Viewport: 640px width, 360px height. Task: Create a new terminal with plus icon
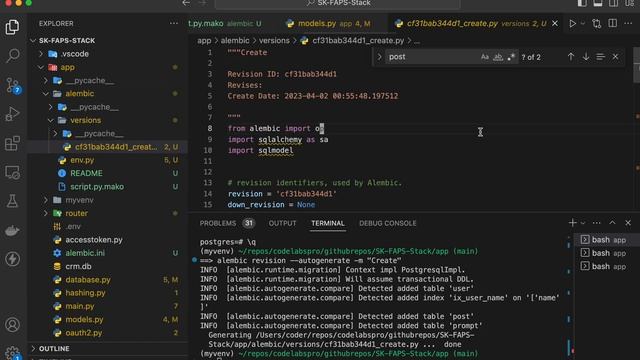[x=573, y=223]
